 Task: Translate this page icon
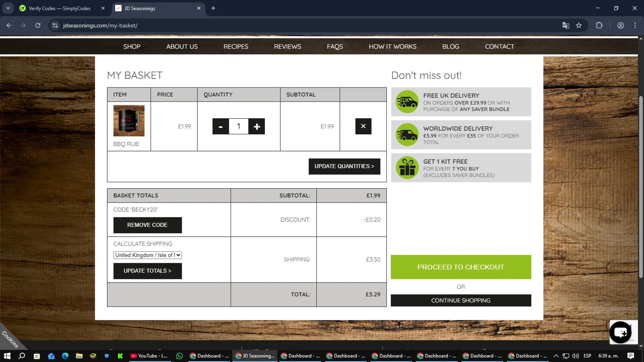pos(566,25)
